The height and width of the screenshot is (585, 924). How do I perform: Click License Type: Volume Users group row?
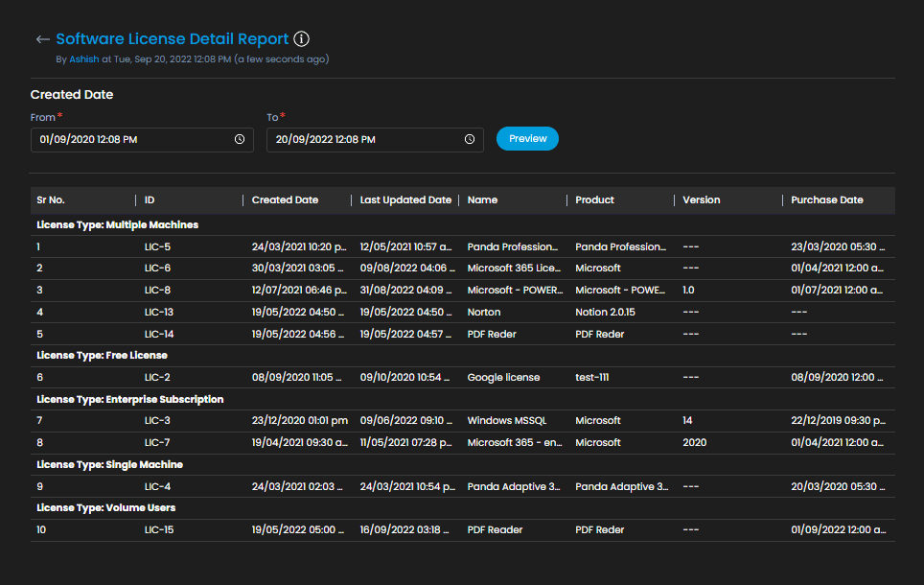pyautogui.click(x=463, y=507)
